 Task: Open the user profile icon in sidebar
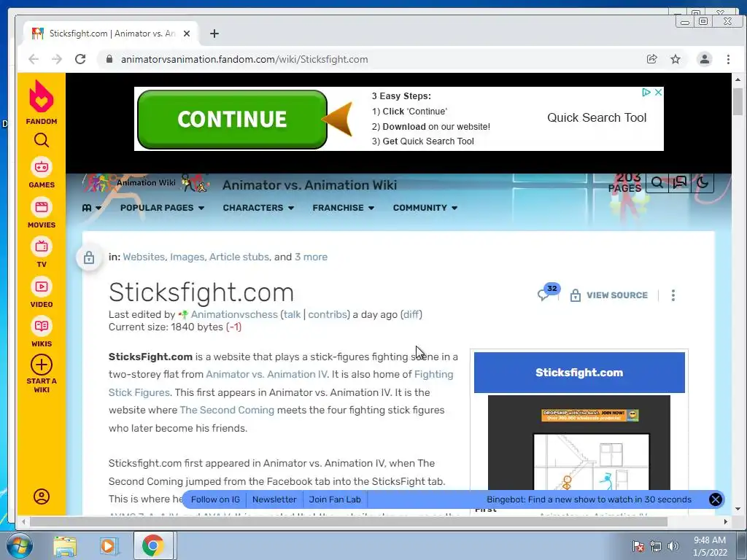42,497
